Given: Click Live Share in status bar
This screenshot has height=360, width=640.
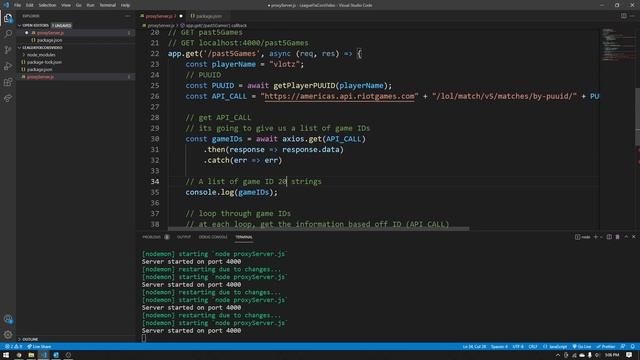Looking at the screenshot, I should coord(39,347).
